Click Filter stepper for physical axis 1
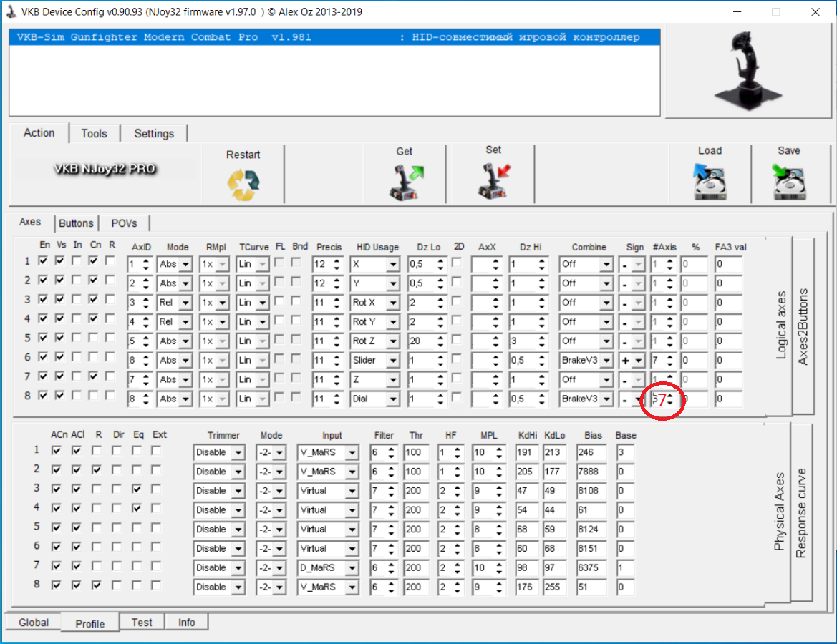This screenshot has height=644, width=837. tap(391, 452)
